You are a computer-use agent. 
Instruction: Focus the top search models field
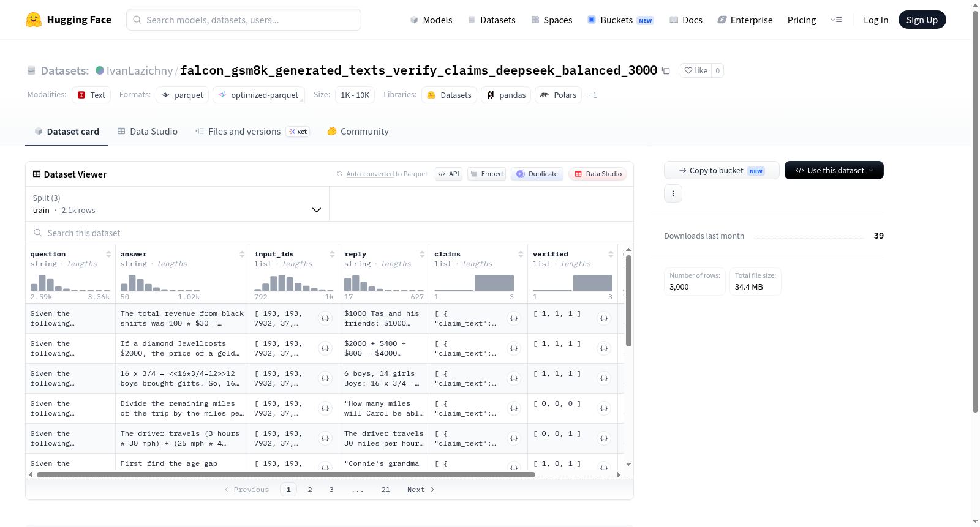coord(244,20)
